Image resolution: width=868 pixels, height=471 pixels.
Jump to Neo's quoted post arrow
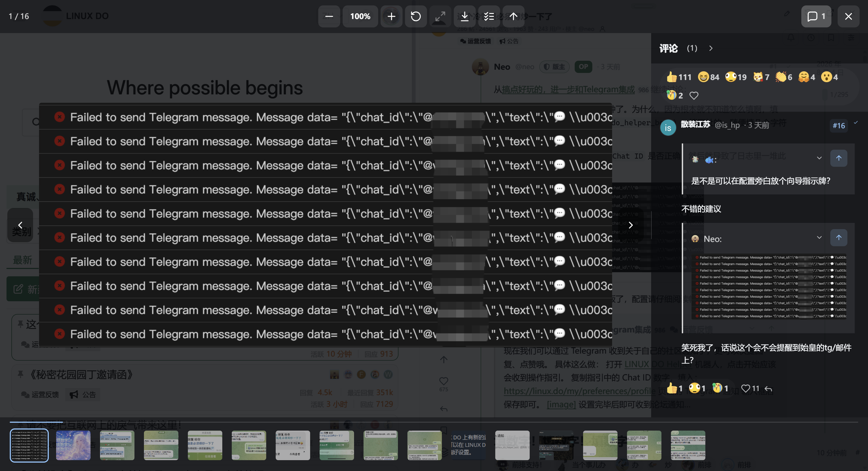tap(839, 237)
